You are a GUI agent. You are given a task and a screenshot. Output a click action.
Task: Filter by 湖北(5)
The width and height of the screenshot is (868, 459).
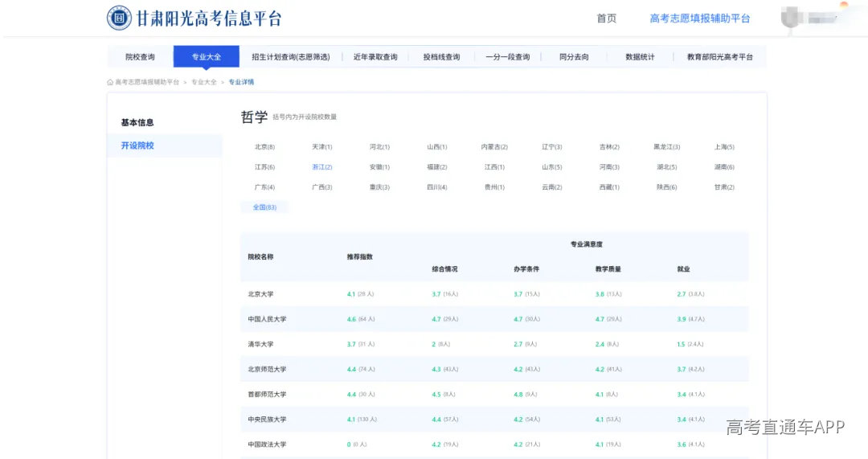667,166
